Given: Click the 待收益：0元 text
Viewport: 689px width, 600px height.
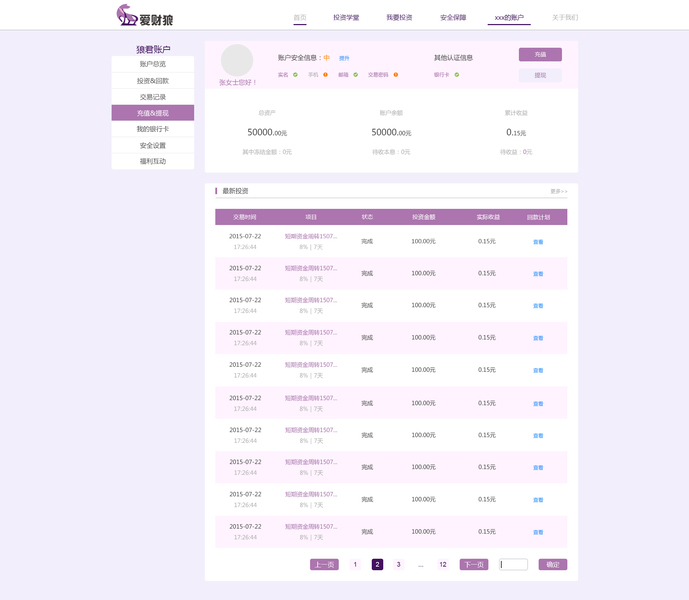Looking at the screenshot, I should (516, 152).
